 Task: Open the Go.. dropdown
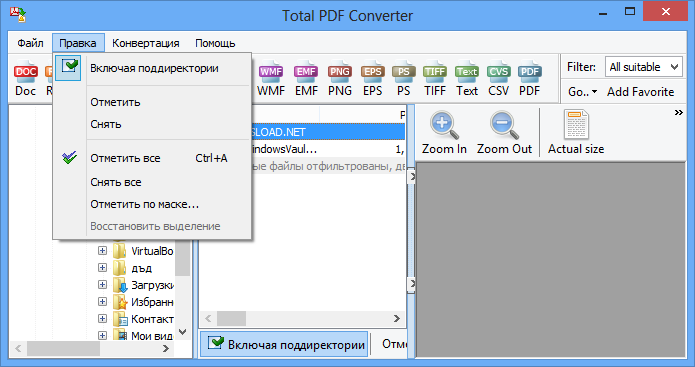pos(582,92)
